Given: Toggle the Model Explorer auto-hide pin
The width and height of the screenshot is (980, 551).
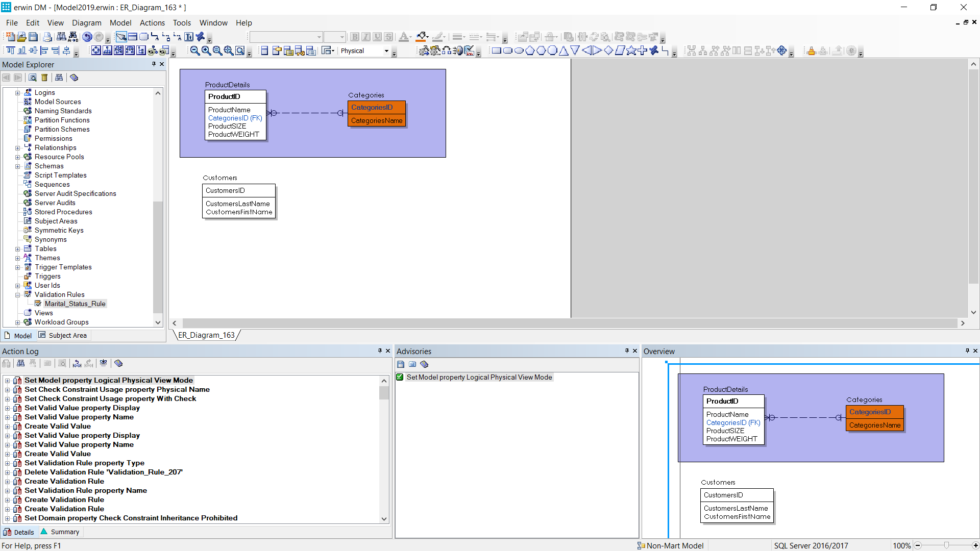Looking at the screenshot, I should click(x=154, y=64).
